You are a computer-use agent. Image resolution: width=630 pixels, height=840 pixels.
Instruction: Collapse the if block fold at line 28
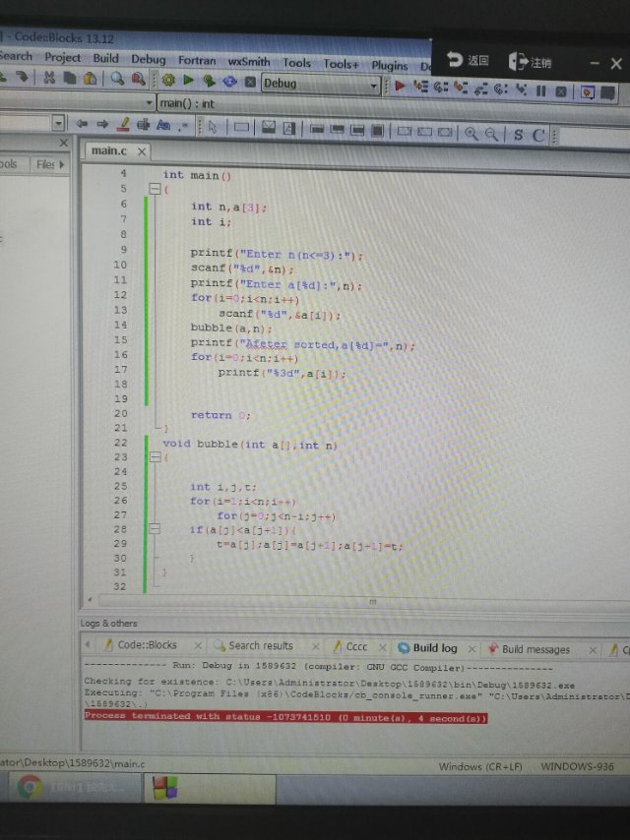155,529
